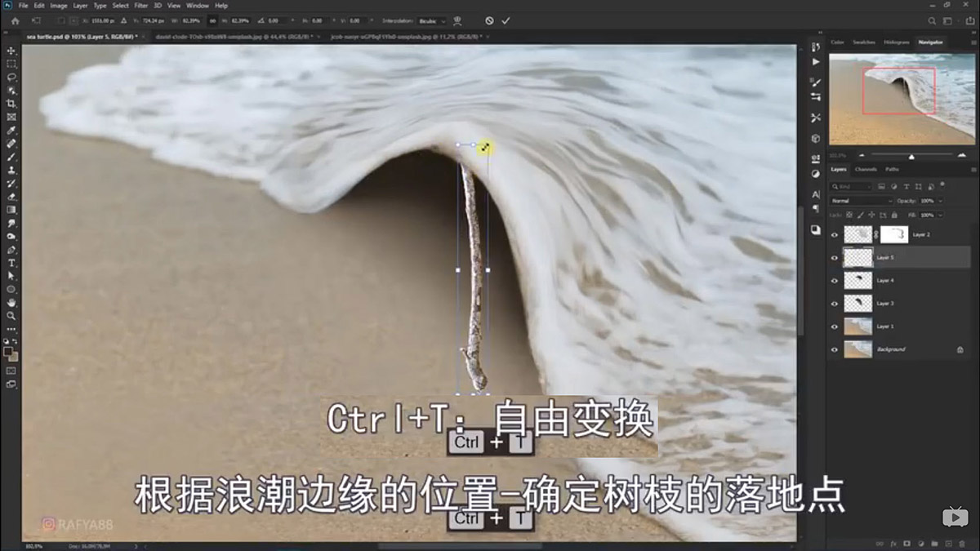Open the Opacity dropdown in Layers panel
The width and height of the screenshot is (980, 551).
(939, 201)
